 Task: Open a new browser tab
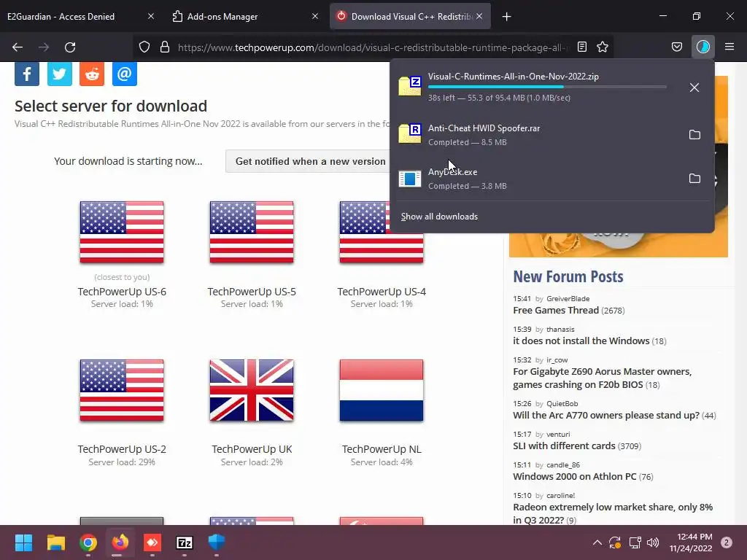[x=506, y=17]
